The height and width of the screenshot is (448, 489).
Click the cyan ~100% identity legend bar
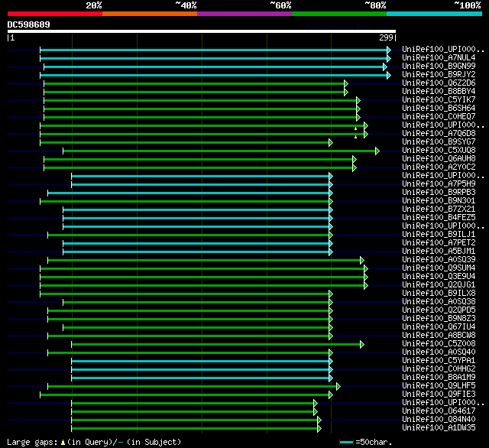pos(435,14)
